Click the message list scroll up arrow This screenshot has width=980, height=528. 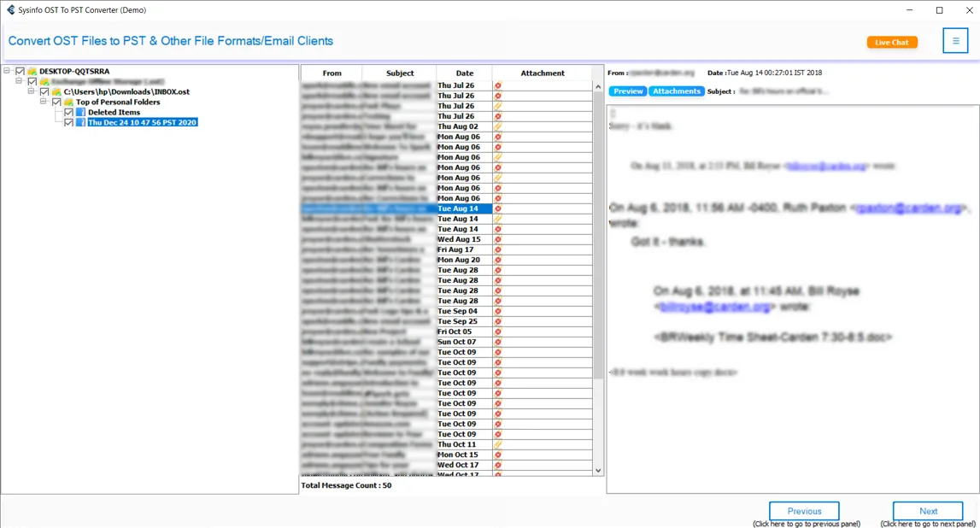click(x=598, y=87)
